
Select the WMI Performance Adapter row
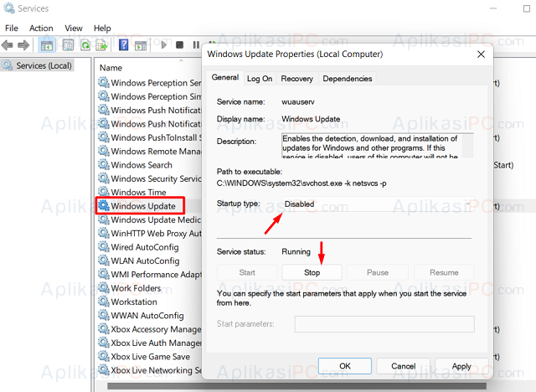pos(149,274)
